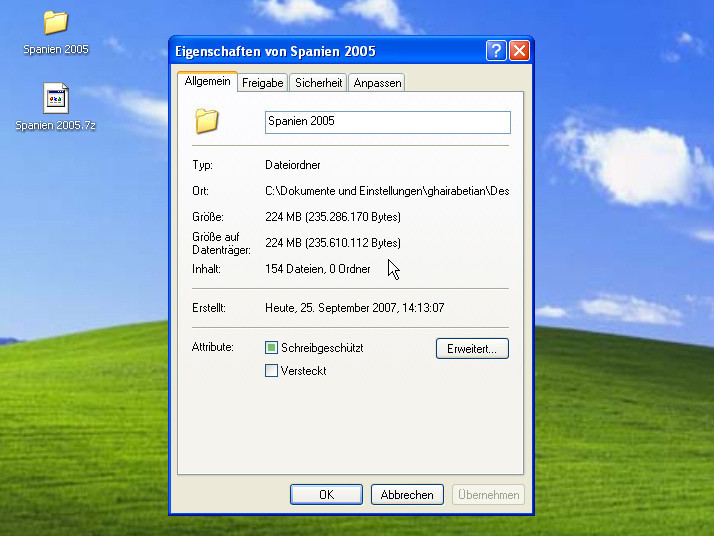The image size is (714, 536).
Task: Close the Eigenschaften dialog with the X
Action: 519,51
